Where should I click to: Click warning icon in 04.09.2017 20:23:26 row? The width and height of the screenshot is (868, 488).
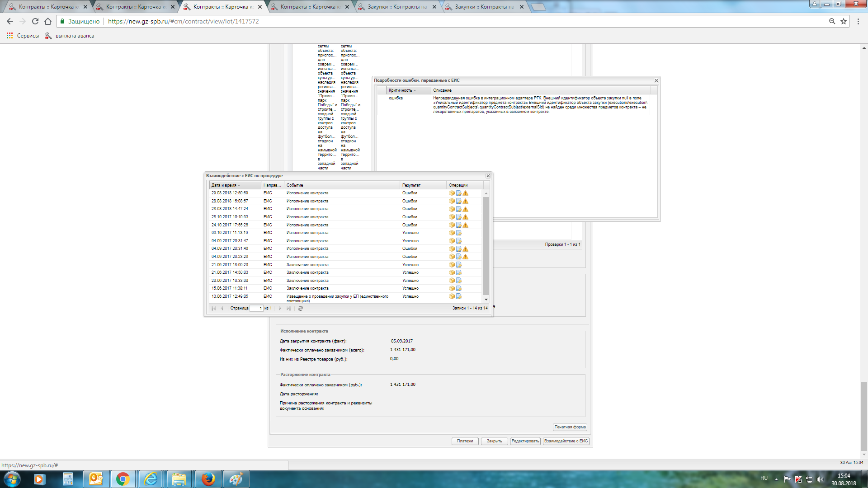point(465,257)
